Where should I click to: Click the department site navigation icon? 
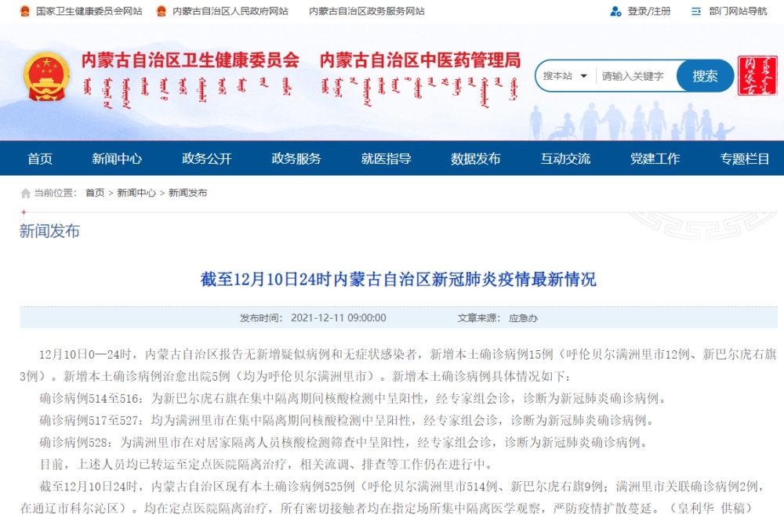(696, 11)
